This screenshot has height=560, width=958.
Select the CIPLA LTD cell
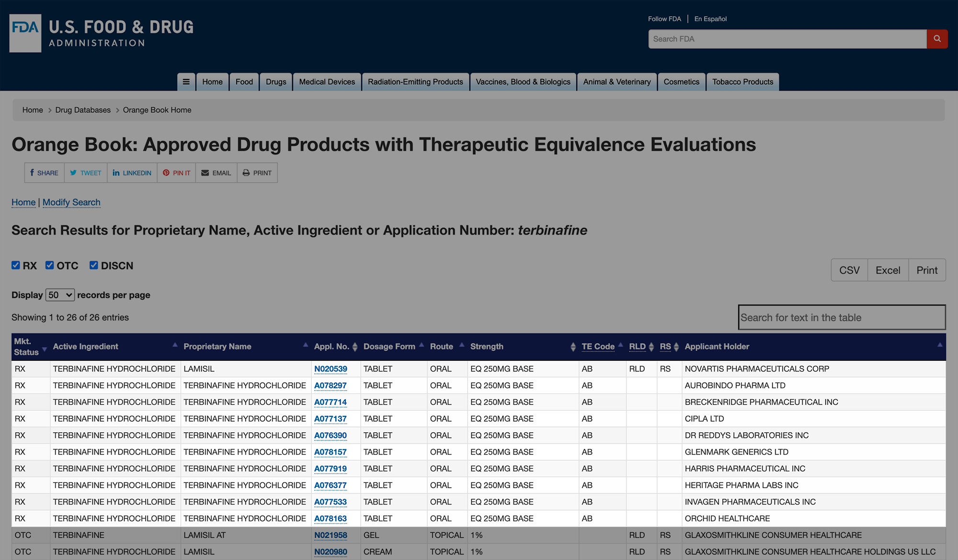(x=813, y=419)
